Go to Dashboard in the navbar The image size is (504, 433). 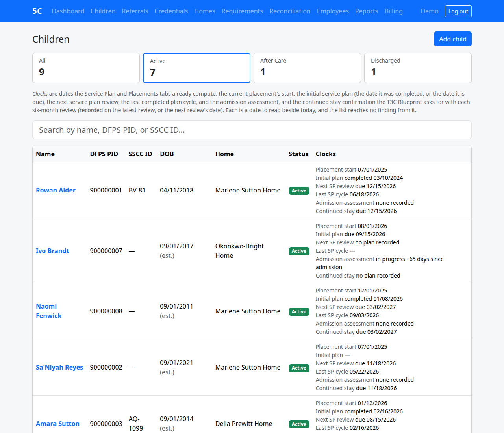pyautogui.click(x=68, y=11)
